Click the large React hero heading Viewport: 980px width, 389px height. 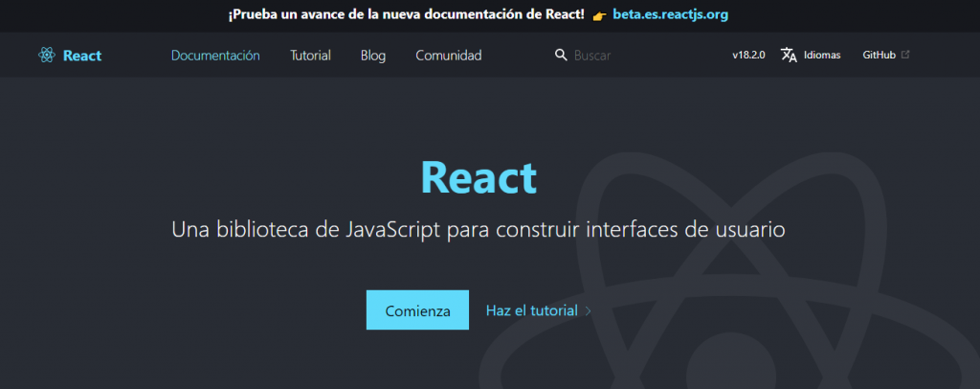pos(479,179)
